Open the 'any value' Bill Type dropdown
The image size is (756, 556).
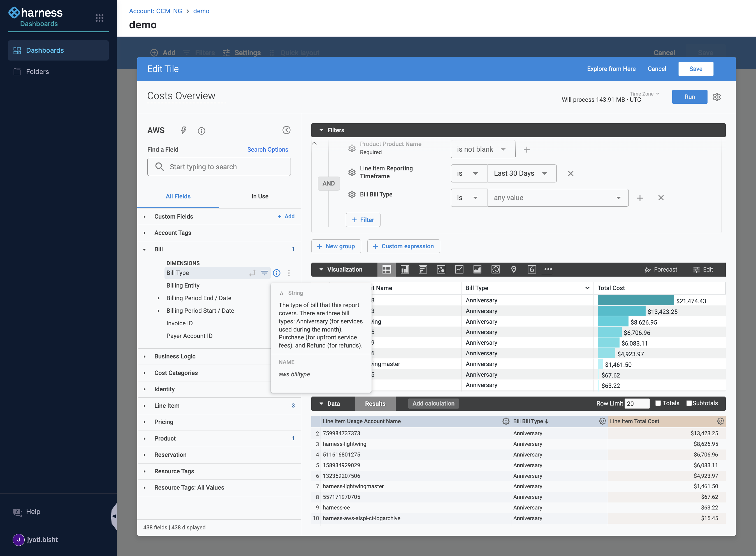[x=558, y=198]
